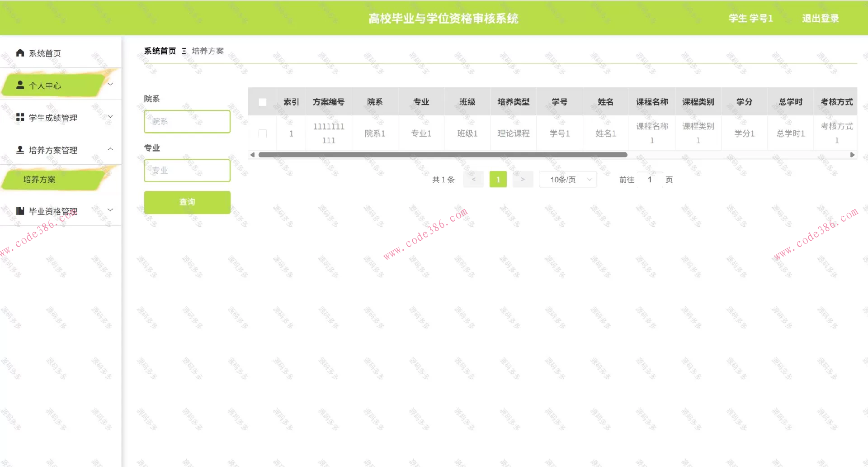Click the user icon next to 培养方案管理

pos(19,149)
